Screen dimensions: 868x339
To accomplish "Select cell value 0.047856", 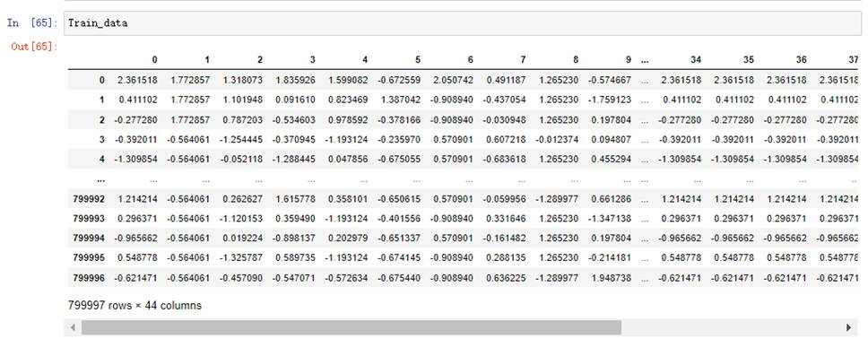I will click(x=348, y=160).
